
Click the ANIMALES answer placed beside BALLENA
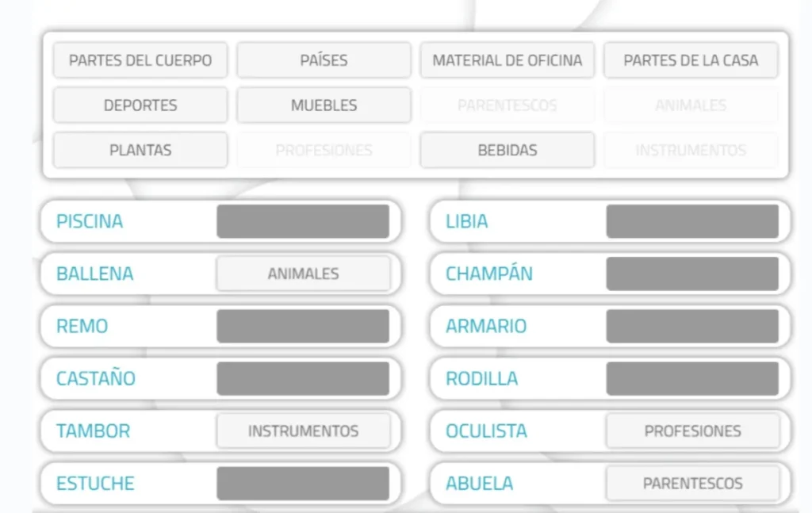(304, 274)
